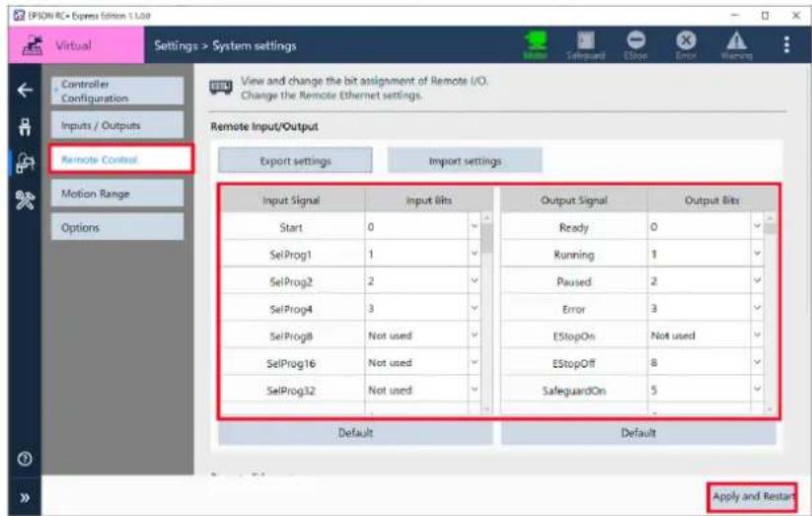The height and width of the screenshot is (516, 812).
Task: Click the SelProg32 input signal cell
Action: pos(291,390)
